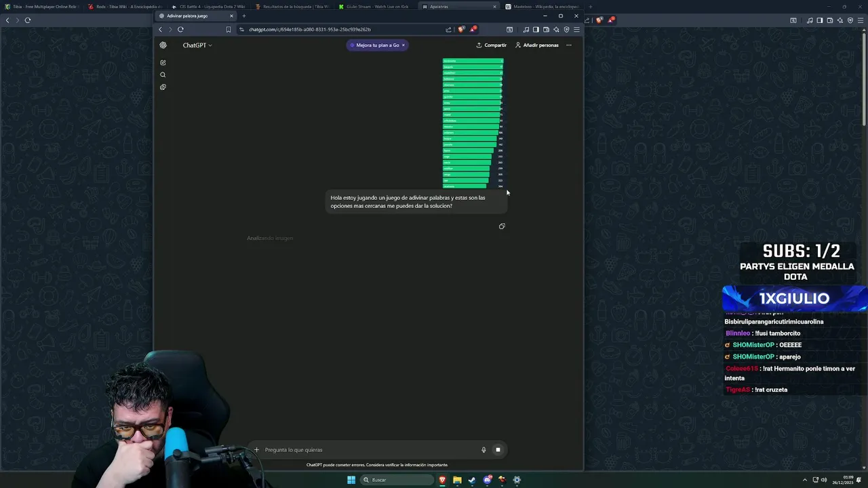Copy the user message with copy icon

502,226
